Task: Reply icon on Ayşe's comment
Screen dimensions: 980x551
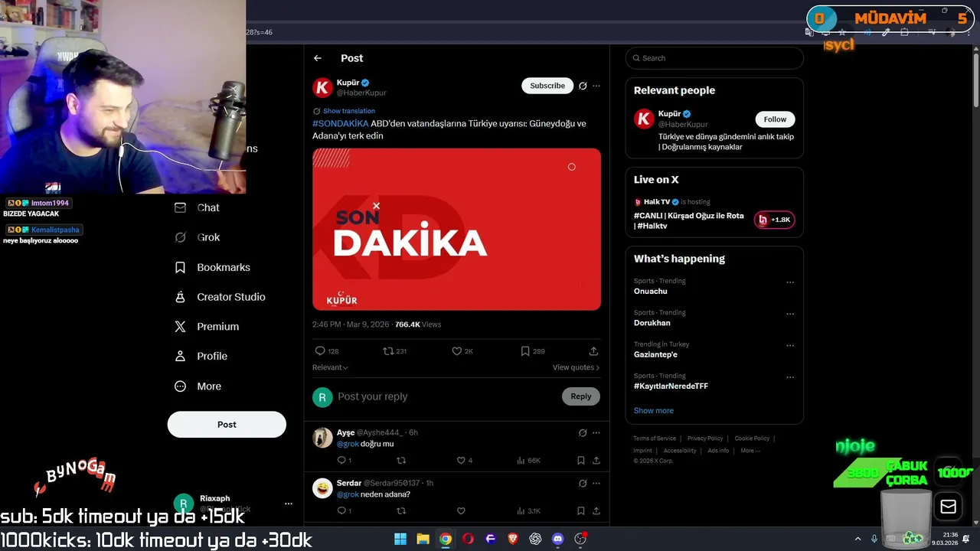Action: [x=344, y=461]
